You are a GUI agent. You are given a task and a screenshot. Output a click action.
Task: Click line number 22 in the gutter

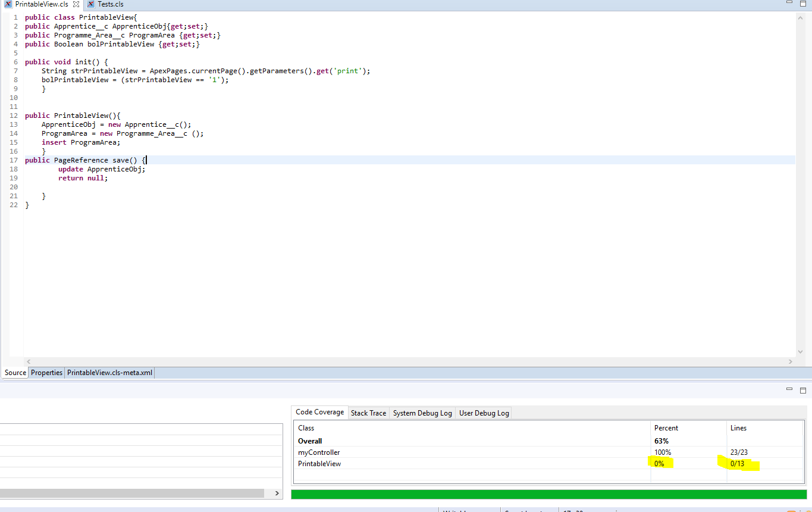tap(14, 205)
